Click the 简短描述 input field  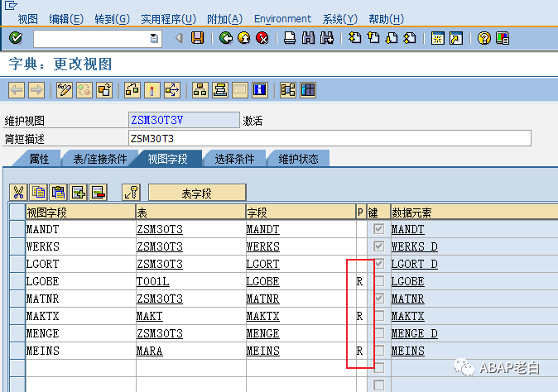coord(330,138)
